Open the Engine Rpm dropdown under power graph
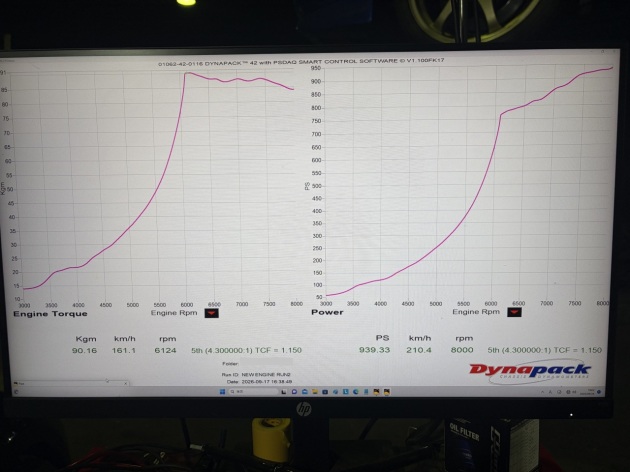This screenshot has height=472, width=630. [514, 312]
